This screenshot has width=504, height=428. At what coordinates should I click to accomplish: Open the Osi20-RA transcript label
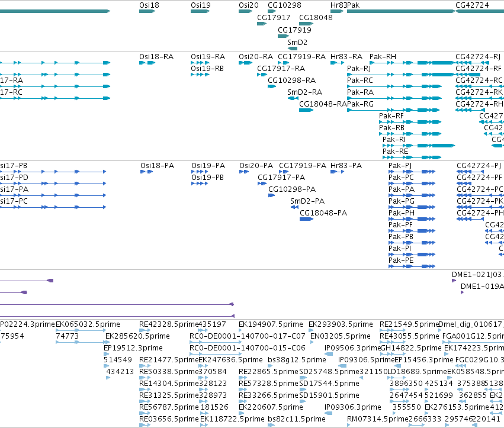[255, 57]
